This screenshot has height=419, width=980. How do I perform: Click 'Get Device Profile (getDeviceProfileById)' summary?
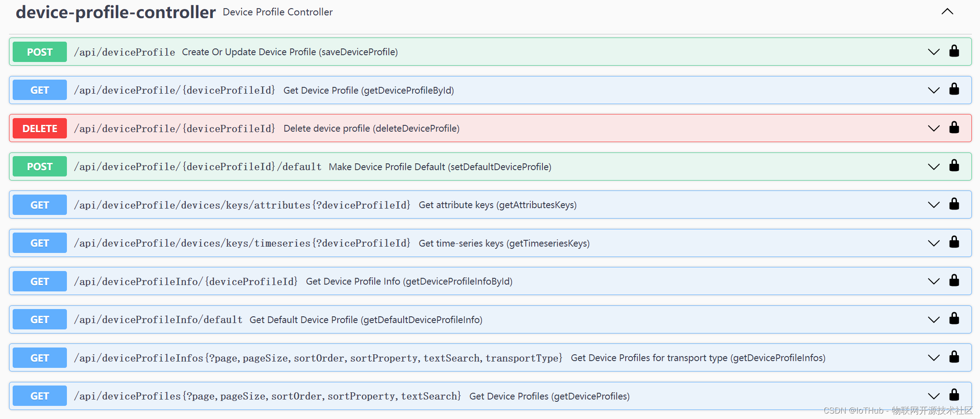click(368, 90)
